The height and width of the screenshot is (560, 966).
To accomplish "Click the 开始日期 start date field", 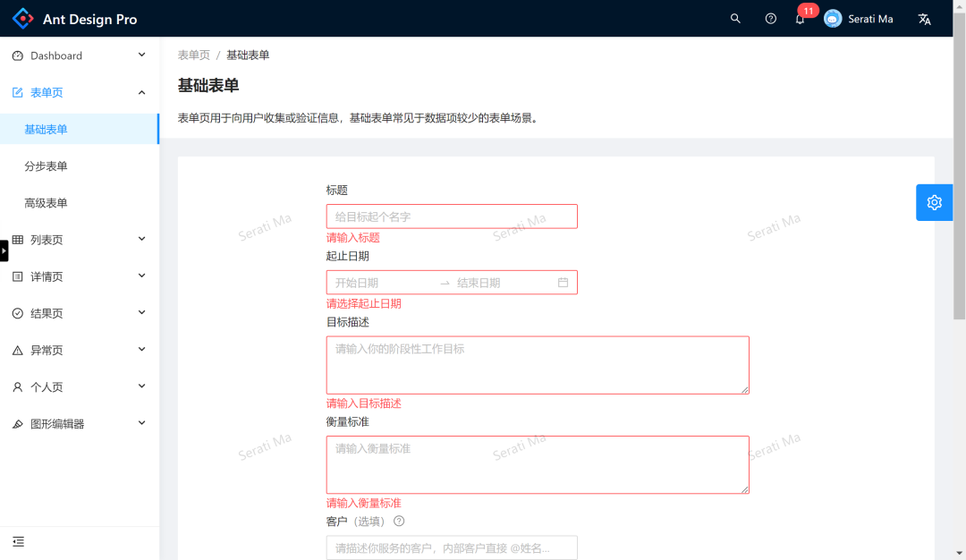I will pyautogui.click(x=383, y=283).
